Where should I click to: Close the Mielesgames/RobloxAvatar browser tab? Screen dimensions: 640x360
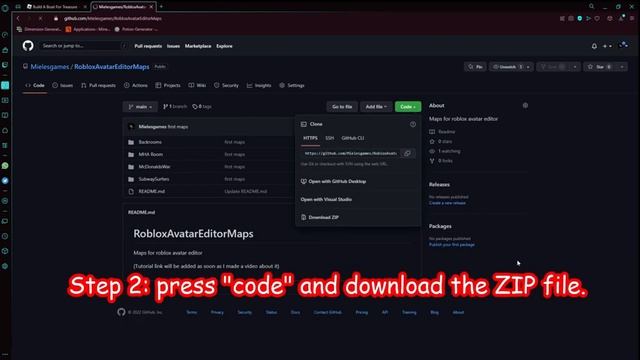point(151,7)
